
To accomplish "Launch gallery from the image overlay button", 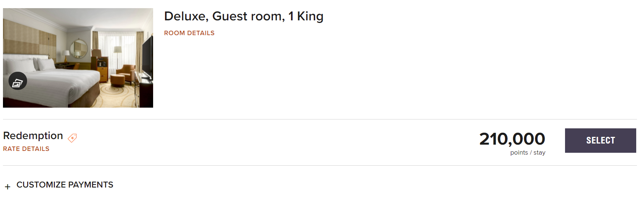I will (x=18, y=81).
